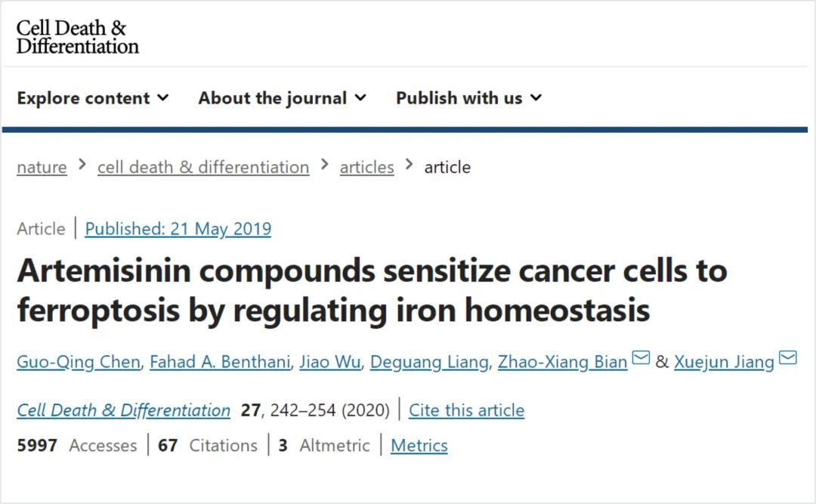Expand Publish with us menu
Screen dimensions: 816x504
click(x=469, y=98)
